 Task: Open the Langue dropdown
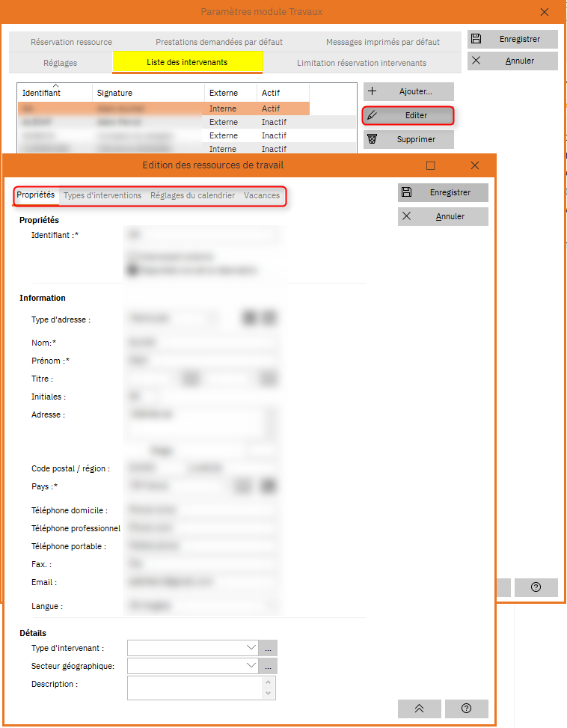pos(202,605)
